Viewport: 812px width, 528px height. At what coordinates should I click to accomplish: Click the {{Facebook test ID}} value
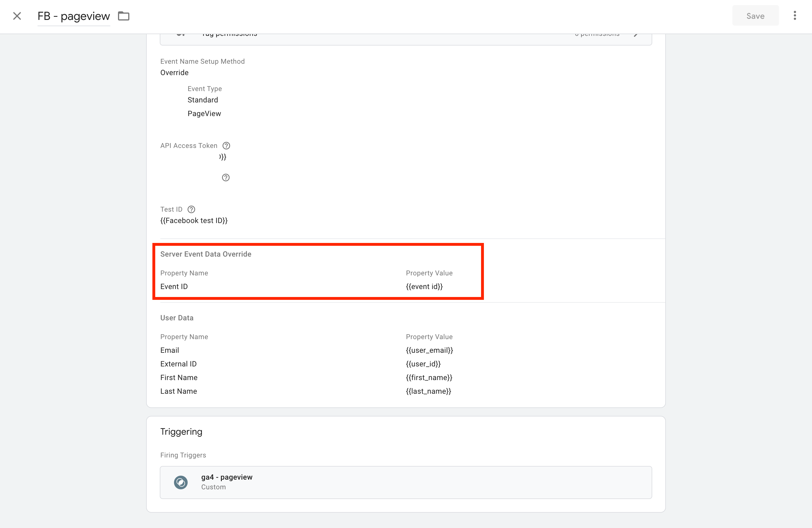(194, 220)
